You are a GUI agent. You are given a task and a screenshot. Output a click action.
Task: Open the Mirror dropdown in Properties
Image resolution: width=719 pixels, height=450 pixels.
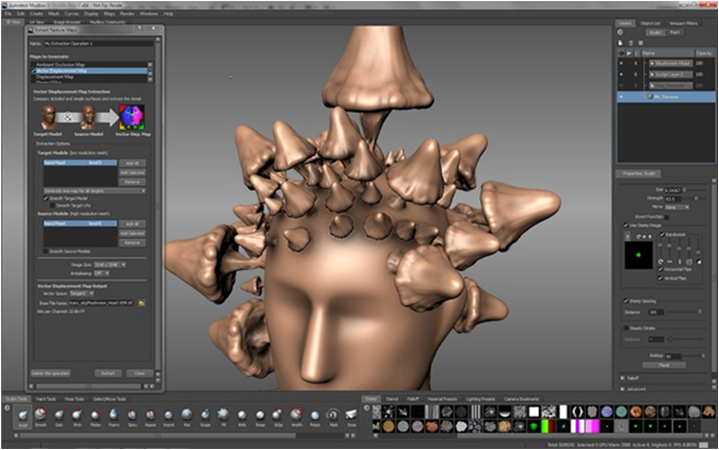point(677,207)
